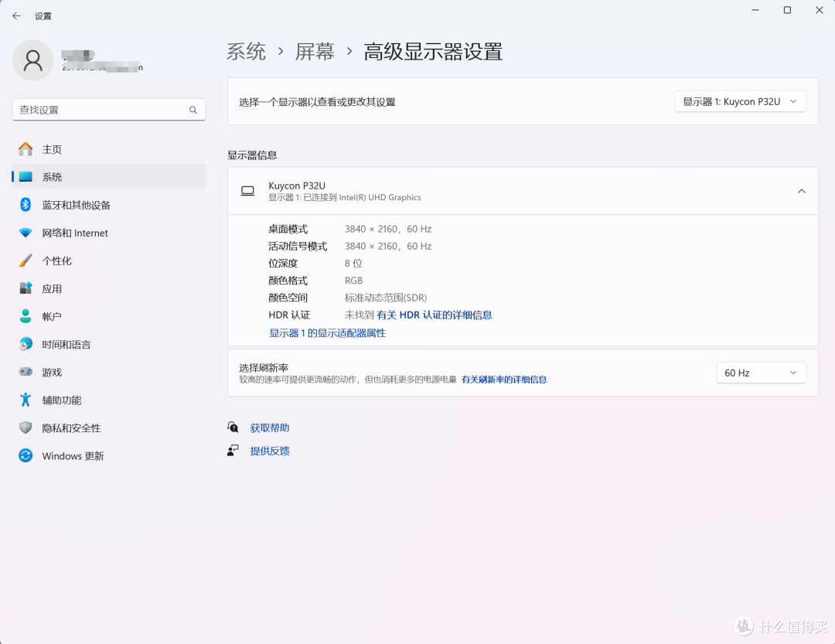The height and width of the screenshot is (644, 835).
Task: Click the 隐私和安全性 shield icon
Action: (x=26, y=428)
